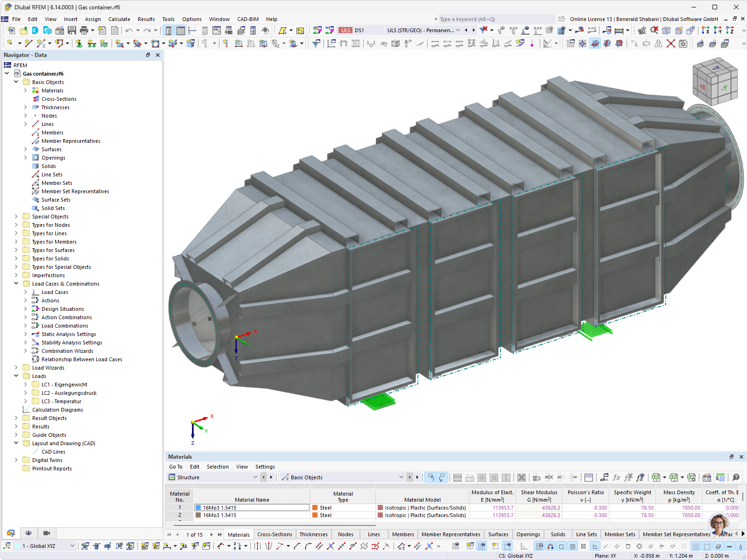Click the Save toolbar icon
The height and width of the screenshot is (560, 747).
72,30
